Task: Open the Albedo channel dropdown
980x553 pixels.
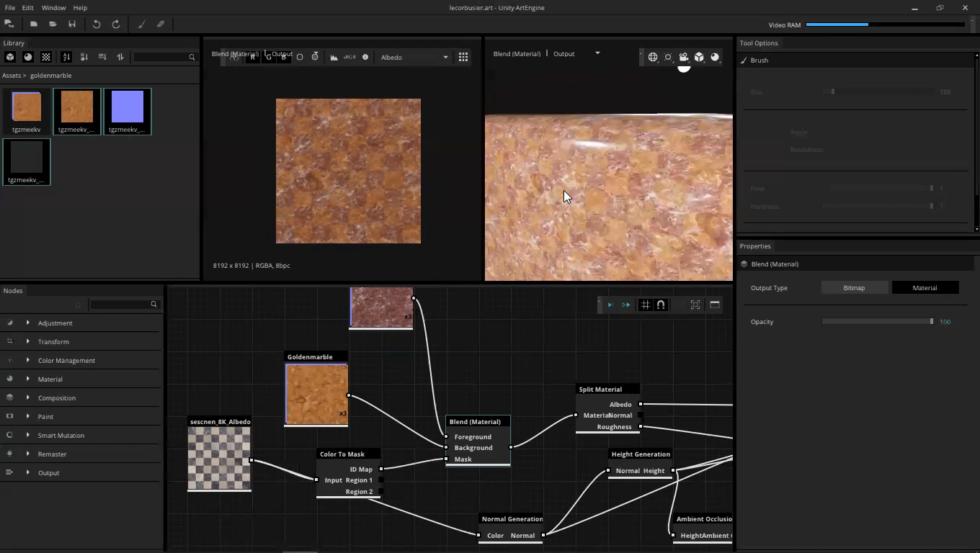Action: tap(414, 57)
